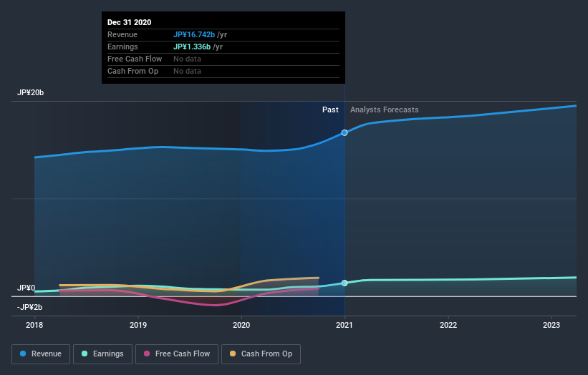The height and width of the screenshot is (375, 588).
Task: Click the JP¥20b y-axis label
Action: point(30,92)
